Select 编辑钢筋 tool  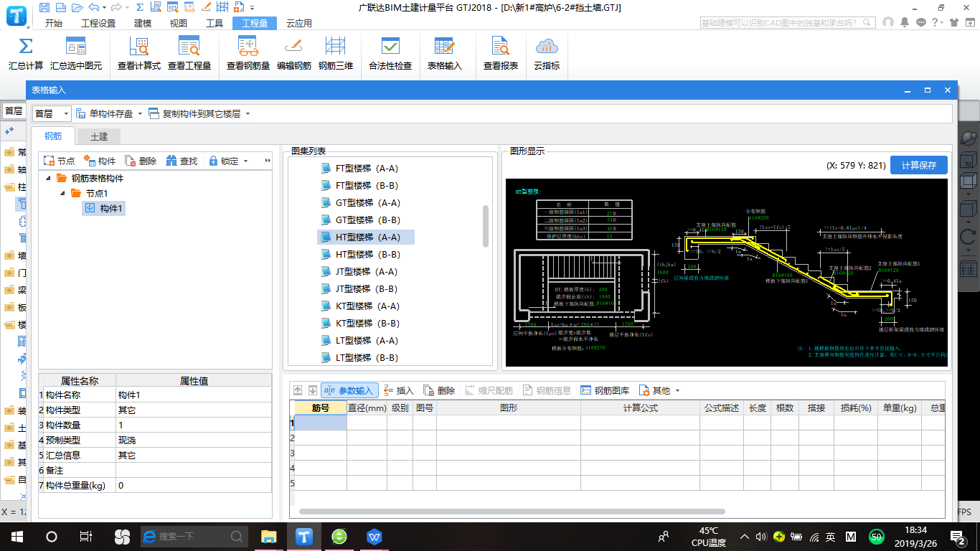click(x=294, y=54)
